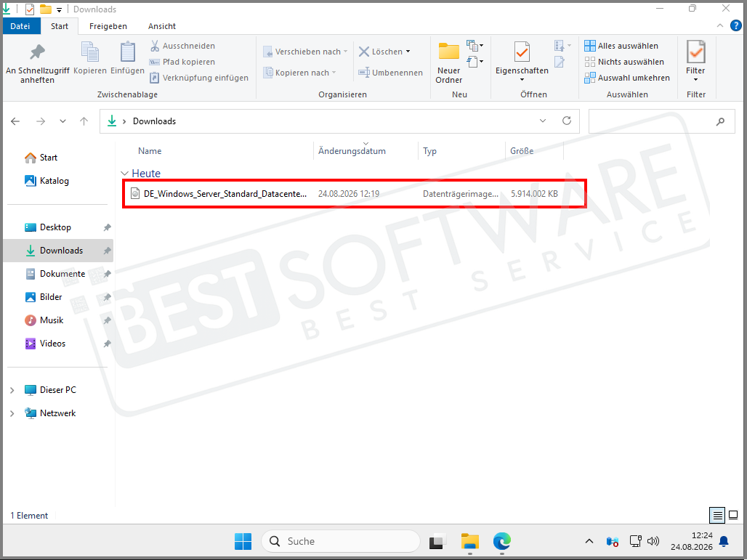Click the quick access Eigenschaften icon in title bar
Image resolution: width=747 pixels, height=560 pixels.
[x=30, y=9]
